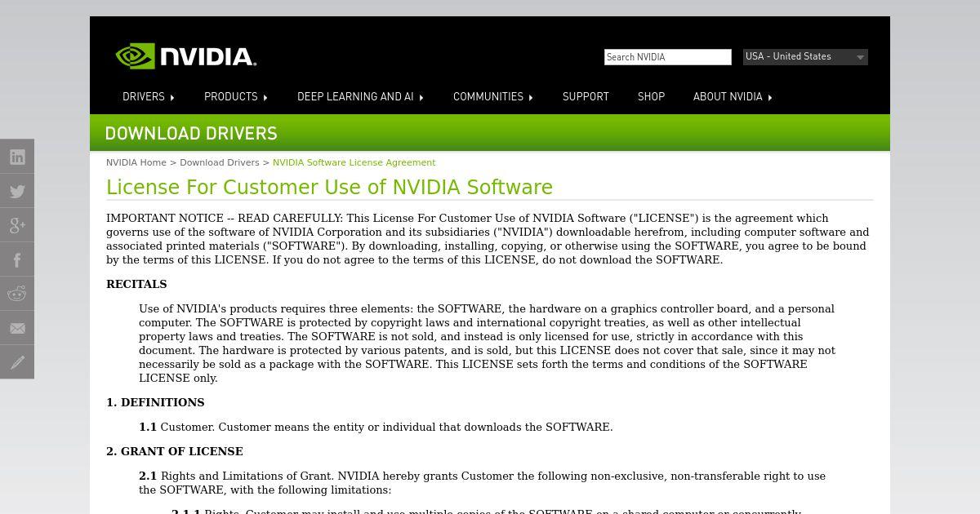This screenshot has width=980, height=514.
Task: Open the ABOUT NVIDIA menu
Action: click(x=728, y=97)
